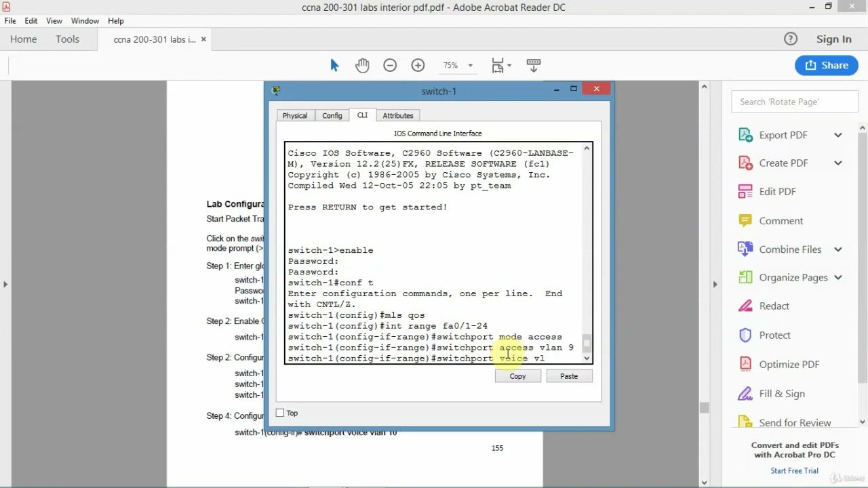Open the File menu
868x488 pixels.
(x=10, y=21)
